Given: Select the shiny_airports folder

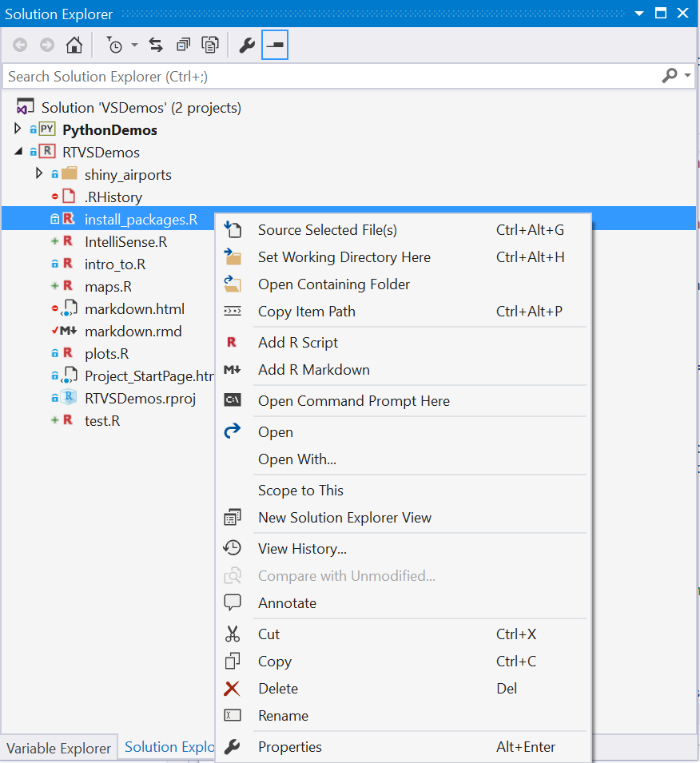Looking at the screenshot, I should 128,175.
